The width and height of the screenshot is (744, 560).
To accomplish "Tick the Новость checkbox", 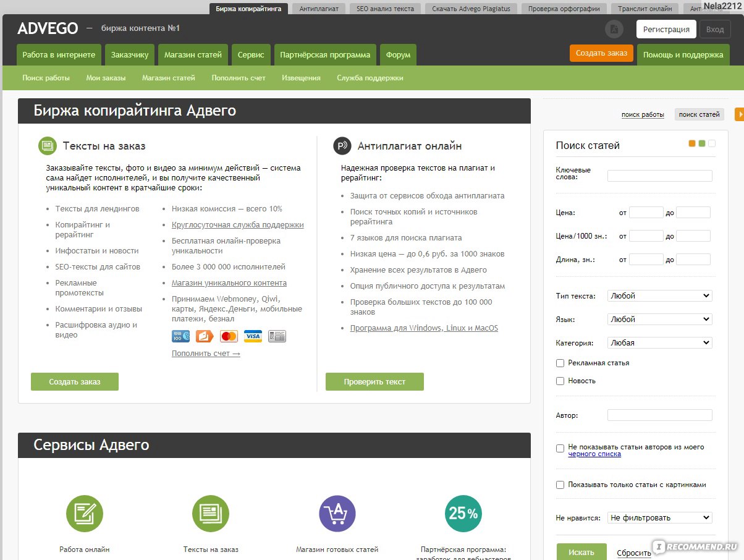I will 560,381.
